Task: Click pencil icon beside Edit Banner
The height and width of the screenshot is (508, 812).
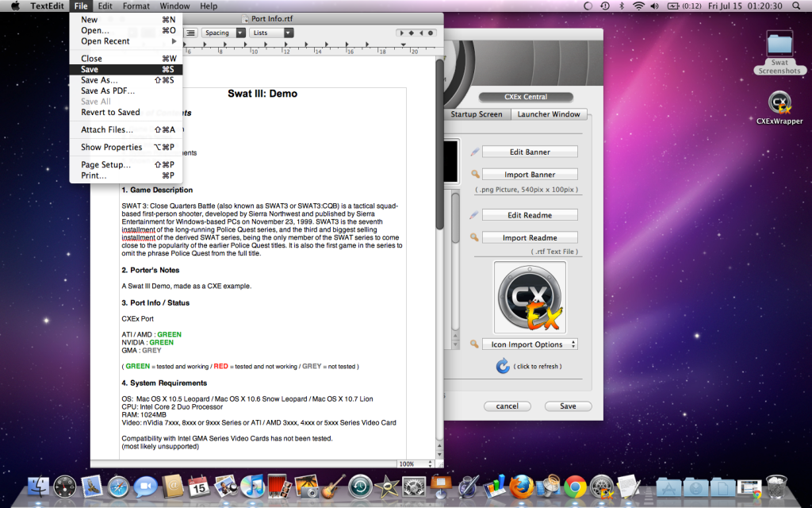Action: click(x=474, y=152)
